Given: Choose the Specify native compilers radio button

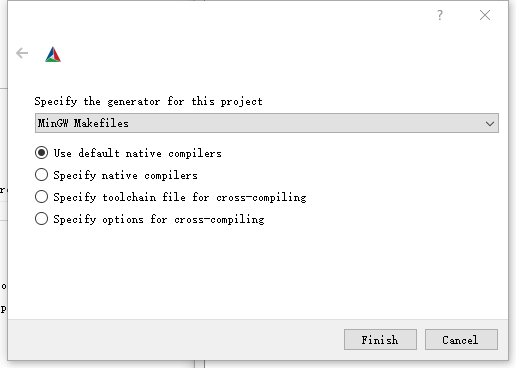Looking at the screenshot, I should click(x=41, y=175).
